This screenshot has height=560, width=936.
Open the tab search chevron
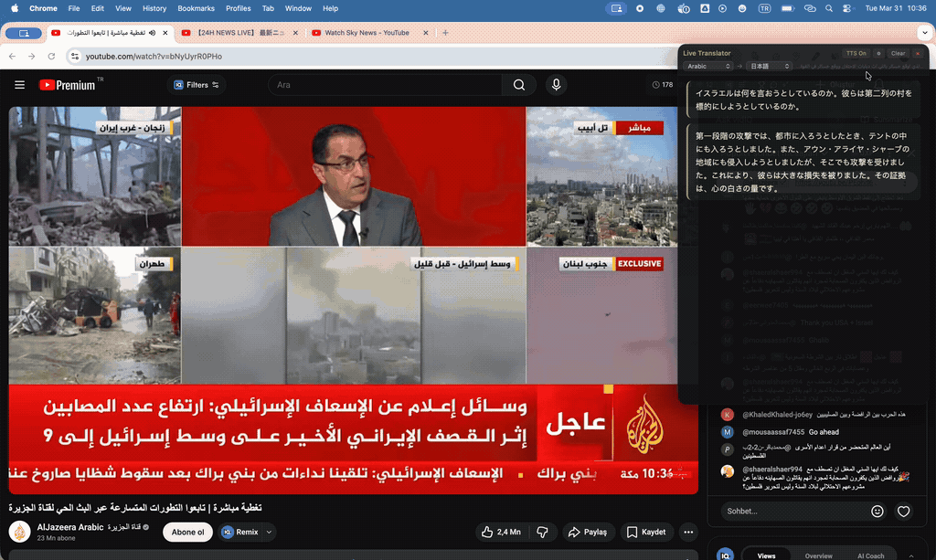coord(925,33)
